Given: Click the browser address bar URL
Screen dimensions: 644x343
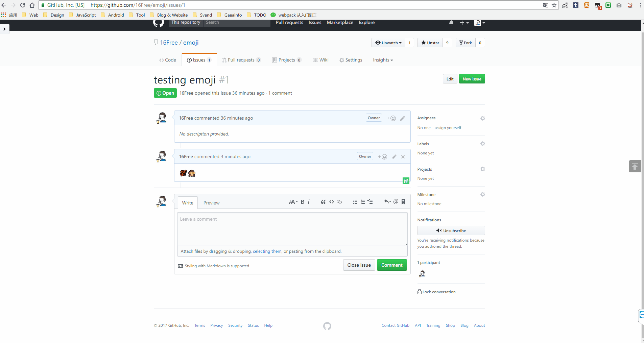Looking at the screenshot, I should coord(138,5).
